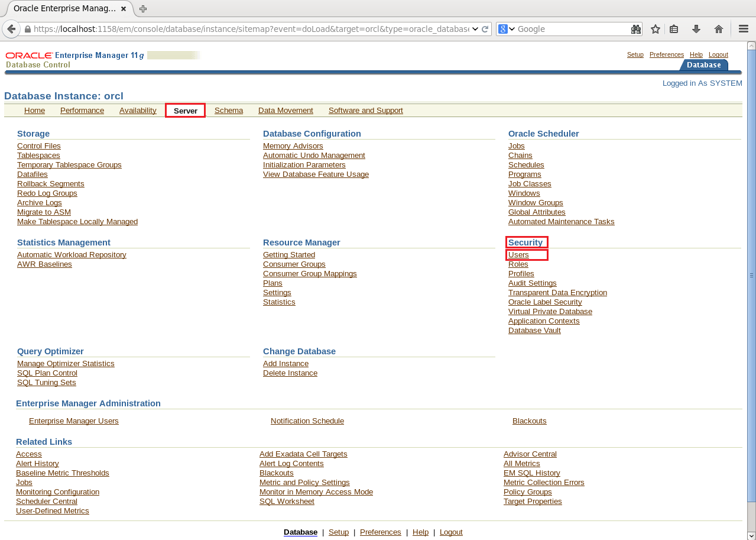Open Audit Settings link
756x540 pixels.
[x=533, y=283]
